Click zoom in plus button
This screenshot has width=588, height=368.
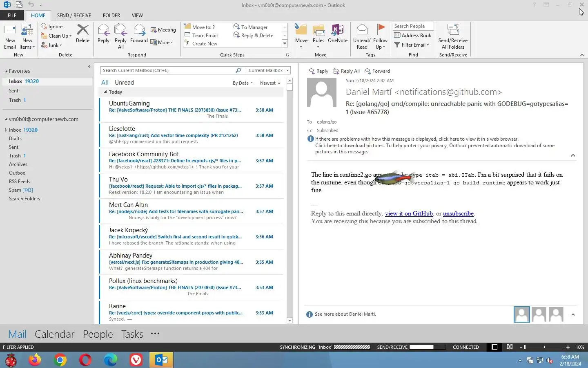[568, 347]
